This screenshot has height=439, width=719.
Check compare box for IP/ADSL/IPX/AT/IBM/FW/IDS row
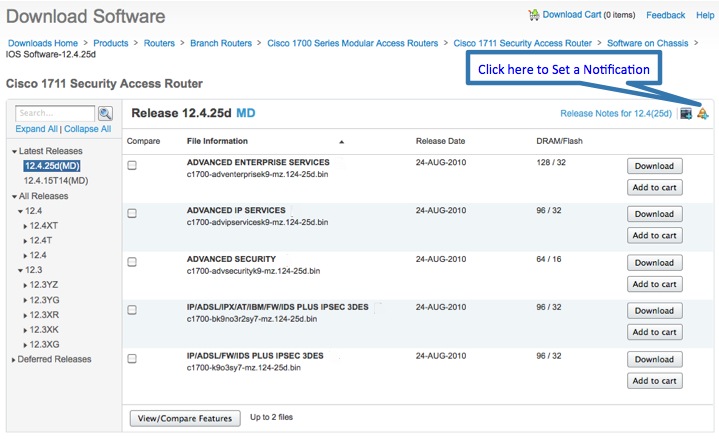tap(132, 310)
